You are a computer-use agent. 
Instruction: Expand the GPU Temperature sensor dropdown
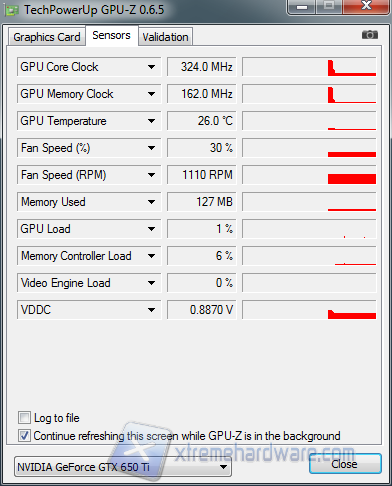tap(151, 121)
